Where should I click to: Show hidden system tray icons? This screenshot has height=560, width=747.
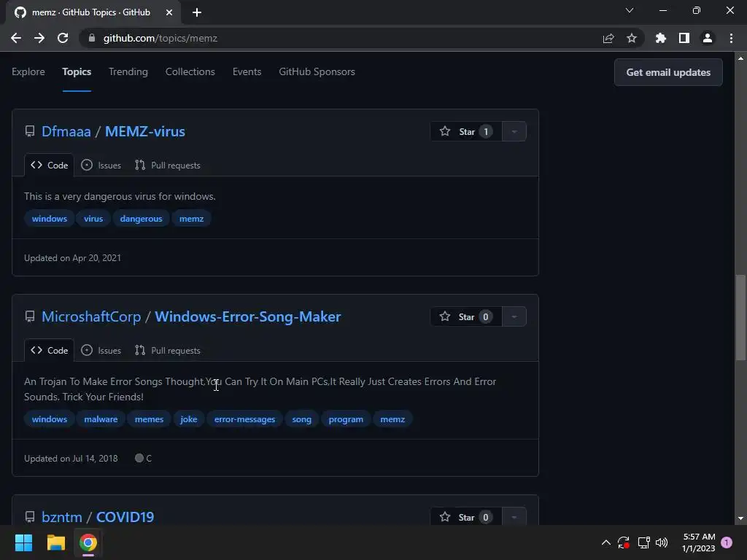coord(606,542)
